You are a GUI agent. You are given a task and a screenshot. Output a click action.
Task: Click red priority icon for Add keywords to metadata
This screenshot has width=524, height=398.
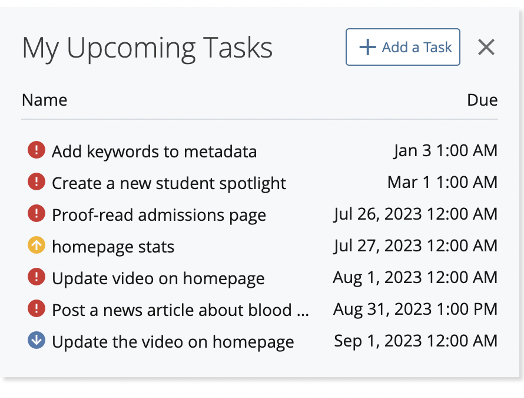click(x=36, y=150)
